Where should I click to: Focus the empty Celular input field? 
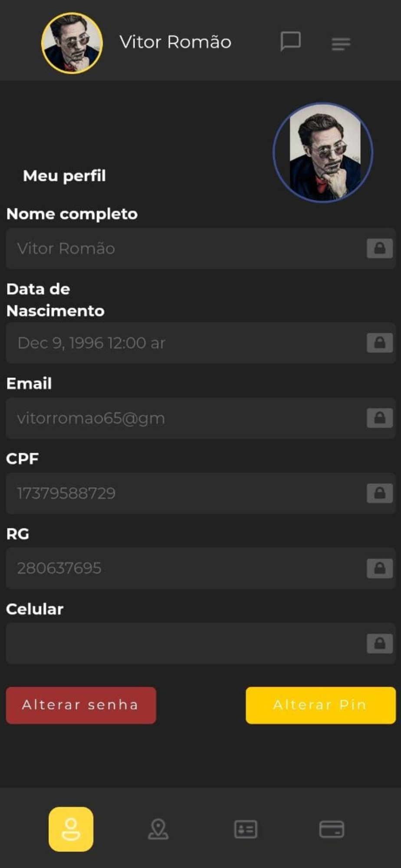tap(201, 643)
